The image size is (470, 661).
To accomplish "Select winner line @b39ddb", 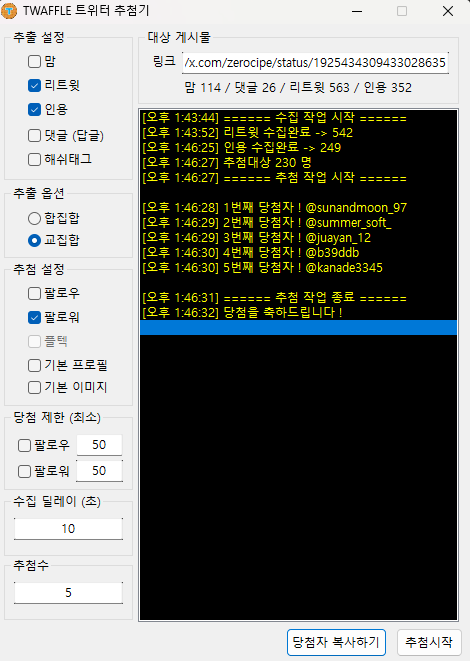I will (x=298, y=253).
